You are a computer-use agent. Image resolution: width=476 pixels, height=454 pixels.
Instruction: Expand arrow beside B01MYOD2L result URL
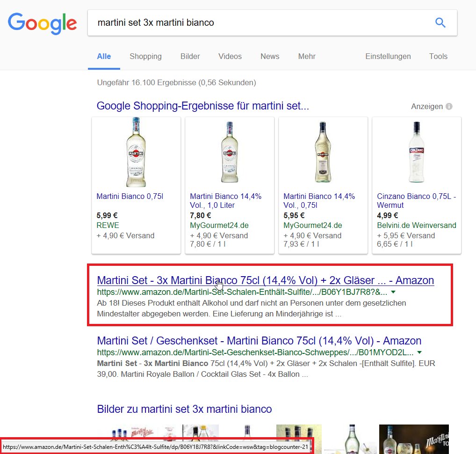pos(419,352)
